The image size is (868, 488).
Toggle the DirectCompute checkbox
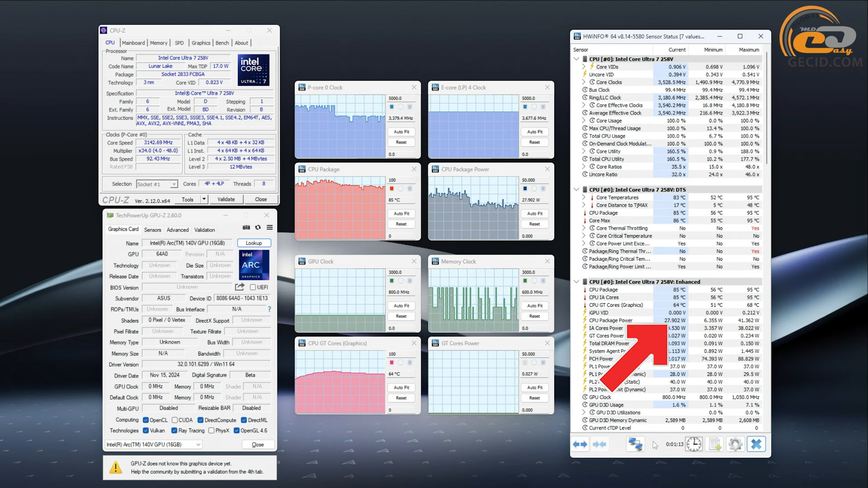[x=200, y=420]
